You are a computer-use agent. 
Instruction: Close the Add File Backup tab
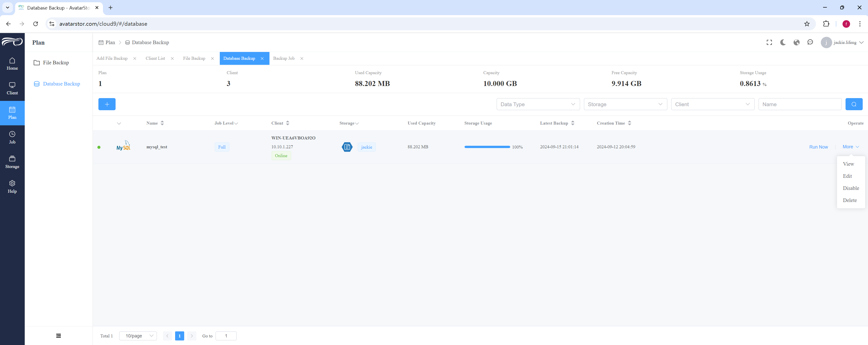point(135,59)
